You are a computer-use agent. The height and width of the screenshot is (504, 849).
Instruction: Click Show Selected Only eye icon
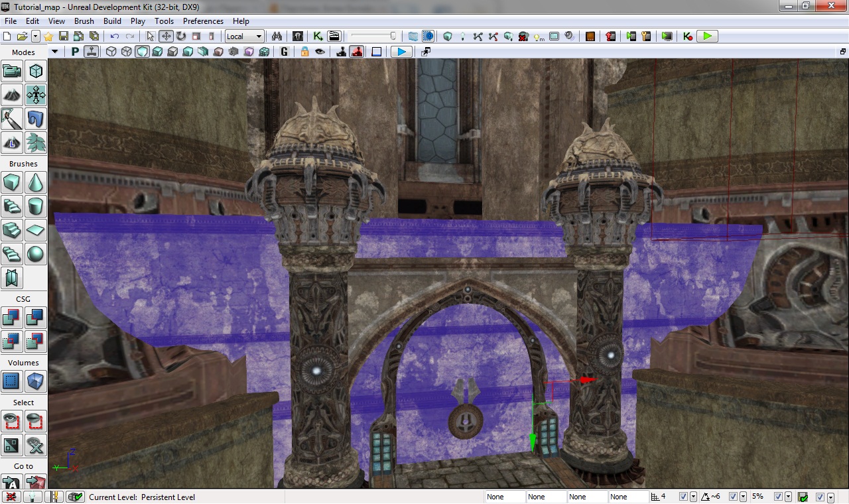pyautogui.click(x=13, y=421)
